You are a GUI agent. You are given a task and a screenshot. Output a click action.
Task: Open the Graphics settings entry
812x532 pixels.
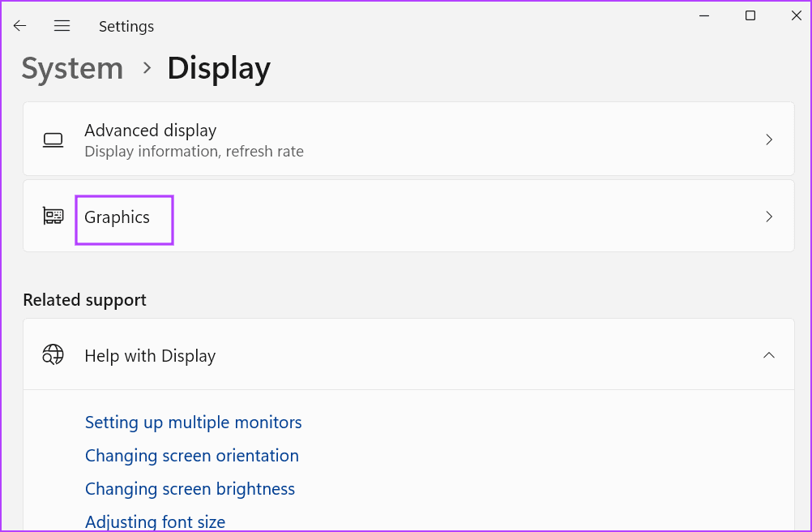point(118,217)
